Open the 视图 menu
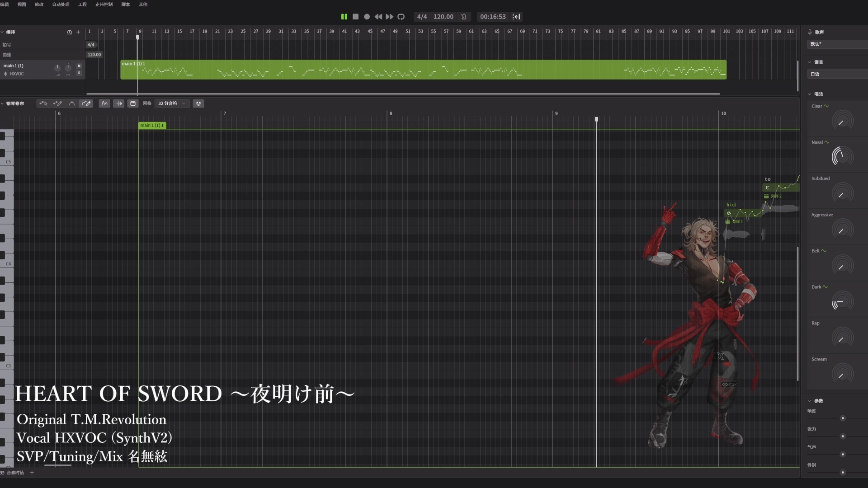 22,4
